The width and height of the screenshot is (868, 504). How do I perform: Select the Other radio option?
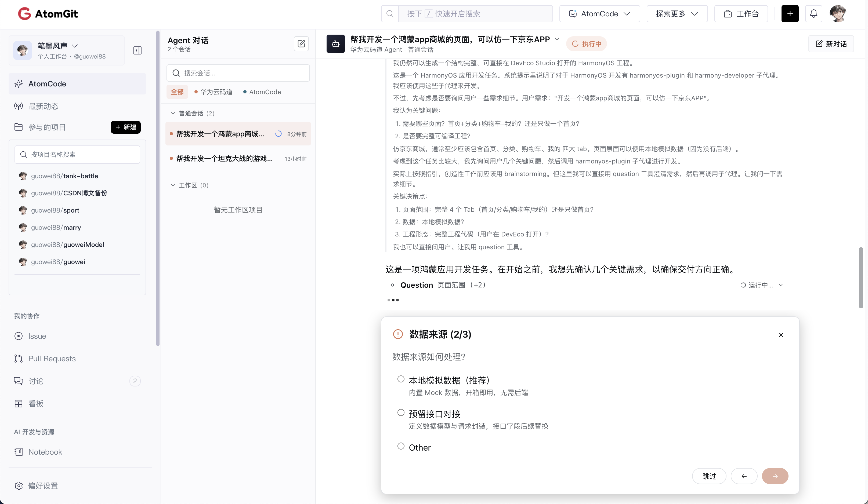coord(401,446)
